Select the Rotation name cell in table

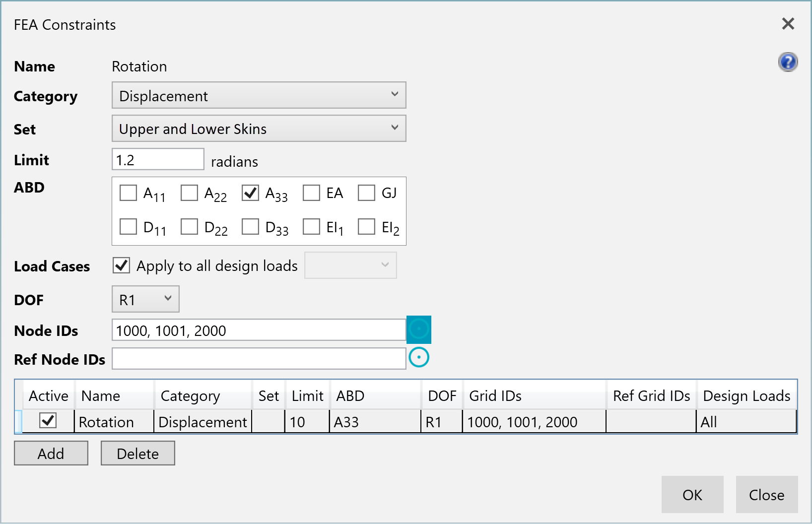(114, 422)
